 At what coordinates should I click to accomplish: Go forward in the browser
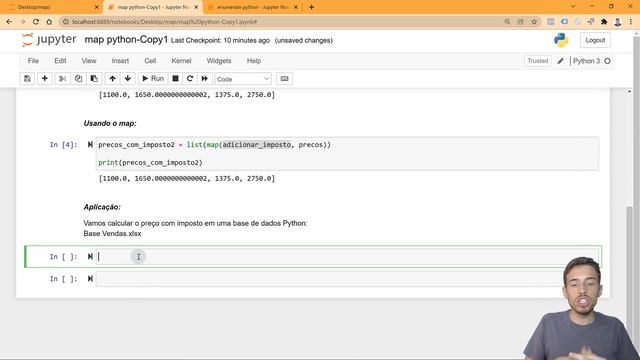(22, 22)
